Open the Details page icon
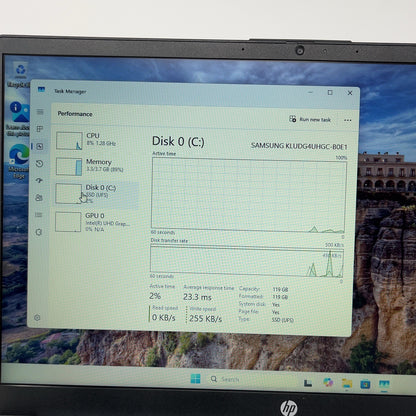The height and width of the screenshot is (416, 416). point(38,215)
